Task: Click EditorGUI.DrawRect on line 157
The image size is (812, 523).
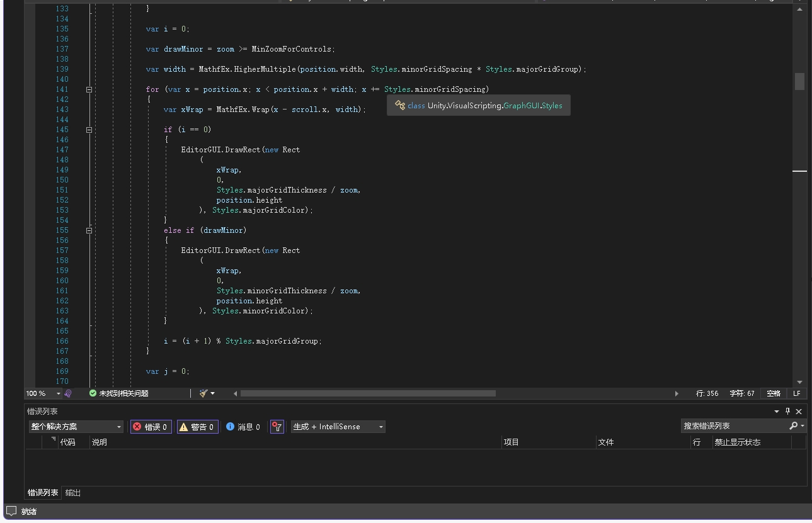Action: pos(220,250)
